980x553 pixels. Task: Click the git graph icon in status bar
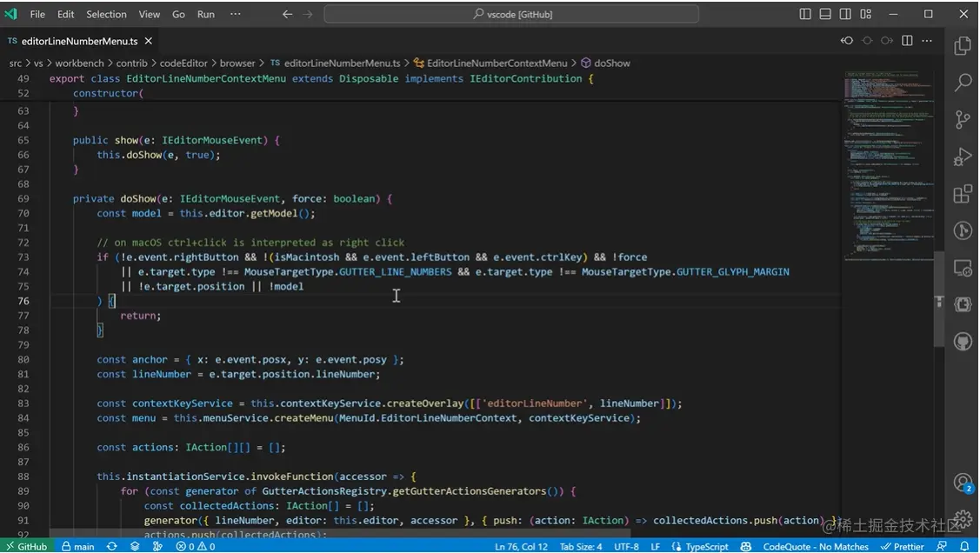point(157,546)
